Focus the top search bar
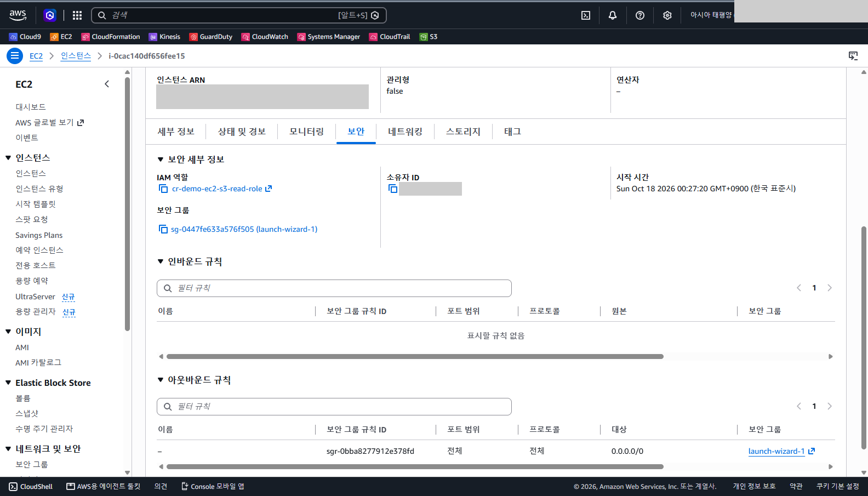This screenshot has width=868, height=496. (239, 15)
